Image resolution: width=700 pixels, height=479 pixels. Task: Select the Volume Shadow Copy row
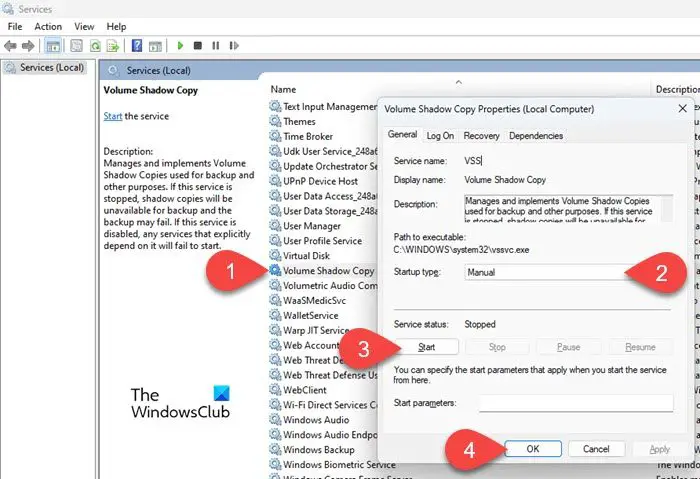(323, 271)
